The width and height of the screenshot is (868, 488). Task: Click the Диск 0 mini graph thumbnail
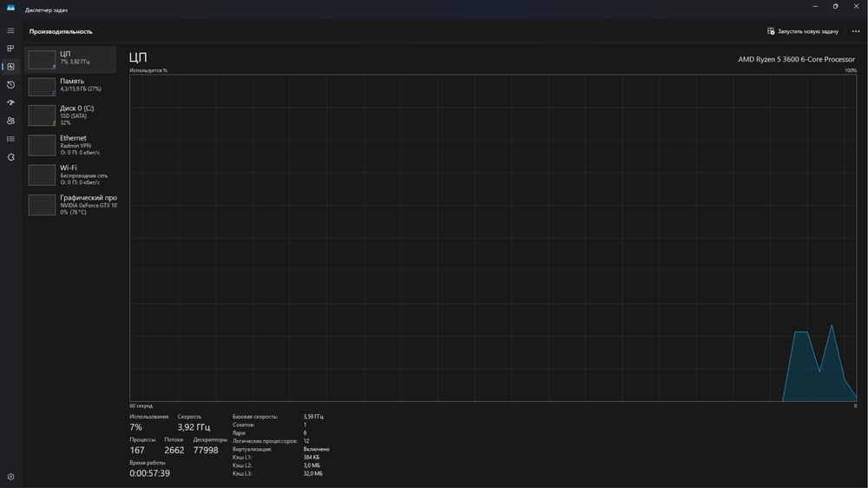tap(42, 115)
